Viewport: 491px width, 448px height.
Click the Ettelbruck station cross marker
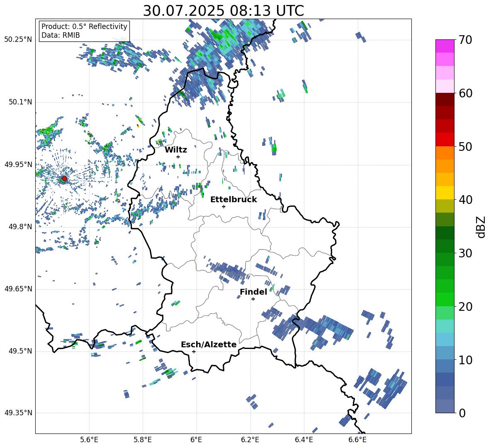click(x=224, y=206)
